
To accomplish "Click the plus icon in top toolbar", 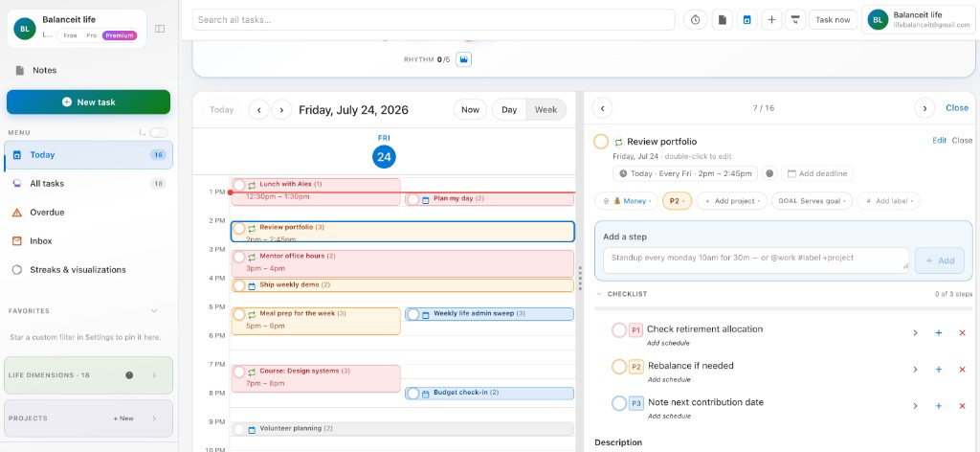I will coord(772,20).
